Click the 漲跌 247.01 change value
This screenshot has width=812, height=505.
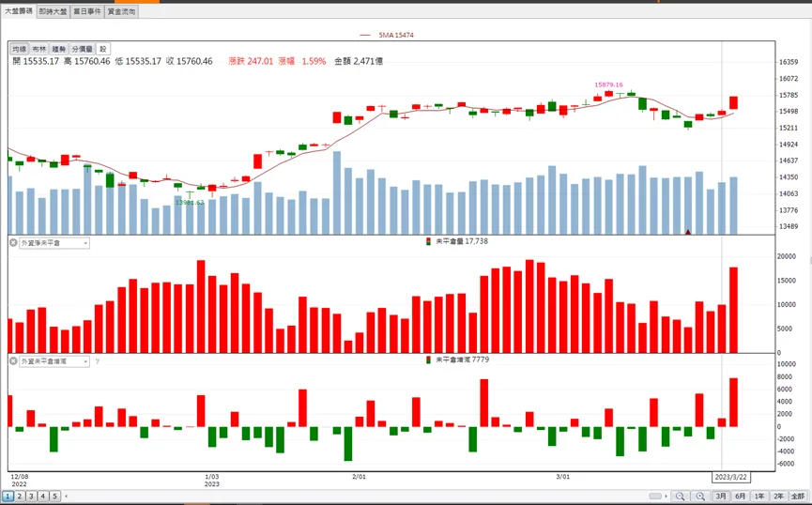pyautogui.click(x=251, y=61)
